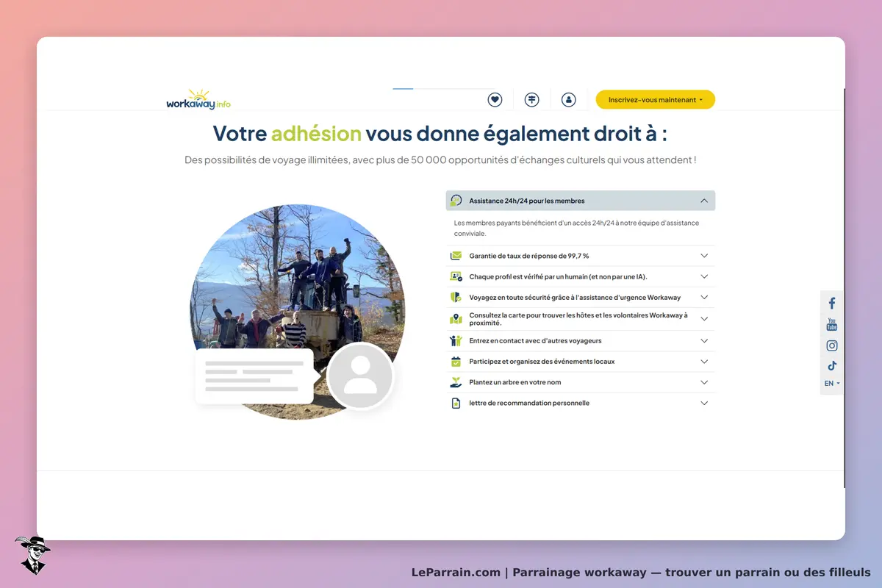882x588 pixels.
Task: Open the heart favorites icon
Action: [495, 99]
